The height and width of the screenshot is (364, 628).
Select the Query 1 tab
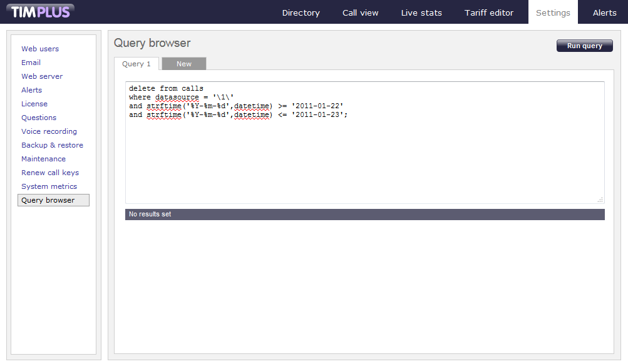pos(136,64)
